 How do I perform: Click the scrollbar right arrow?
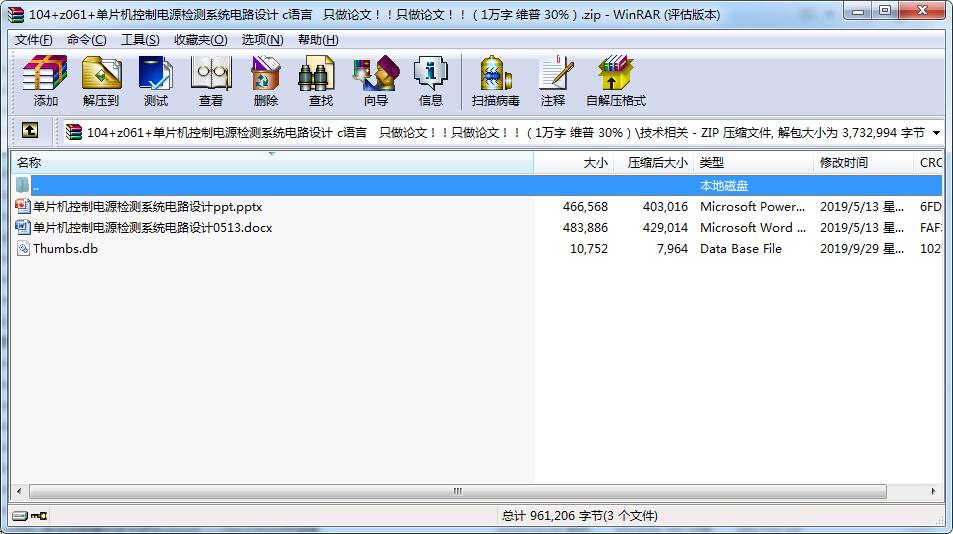(933, 491)
